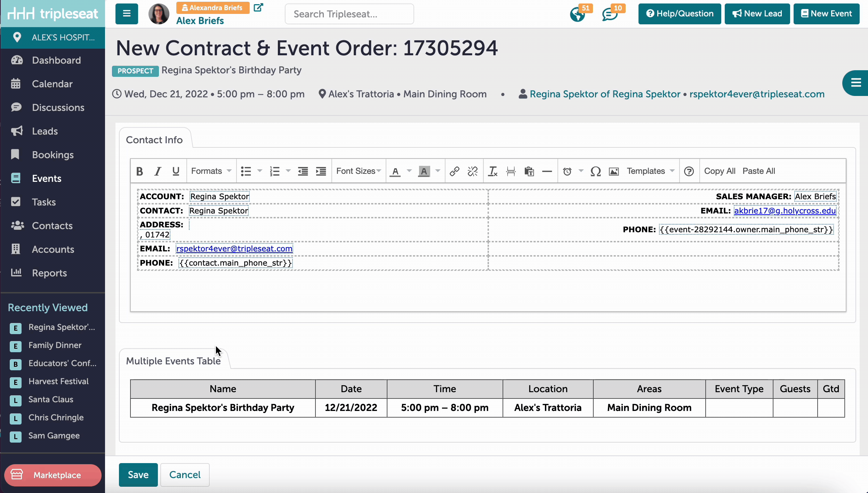
Task: Open Bookings in sidebar
Action: (x=53, y=155)
